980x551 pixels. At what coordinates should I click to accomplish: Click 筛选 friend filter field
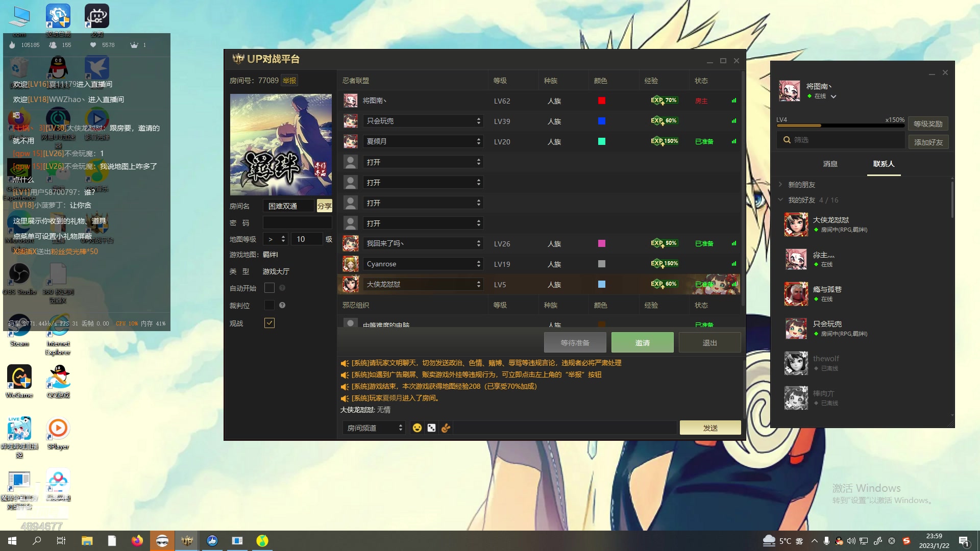[x=841, y=140]
